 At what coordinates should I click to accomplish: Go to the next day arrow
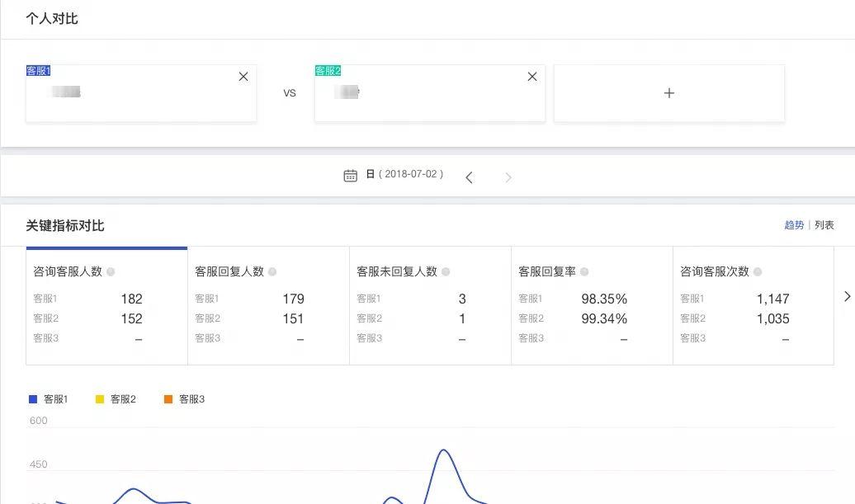click(508, 177)
